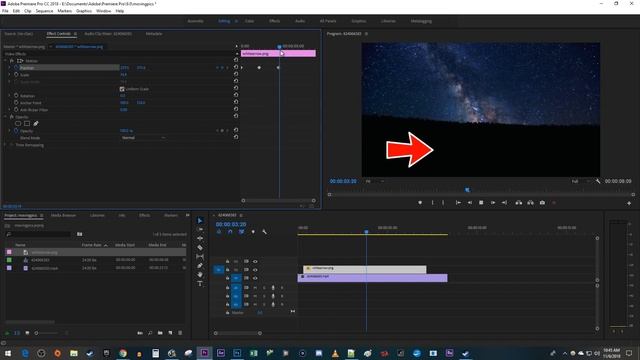Select the Pen tool in tools panel
Image resolution: width=640 pixels, height=360 pixels.
(200, 266)
